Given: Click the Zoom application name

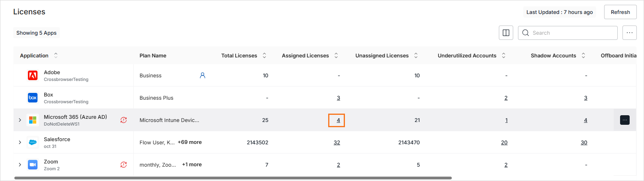Looking at the screenshot, I should pyautogui.click(x=51, y=161).
